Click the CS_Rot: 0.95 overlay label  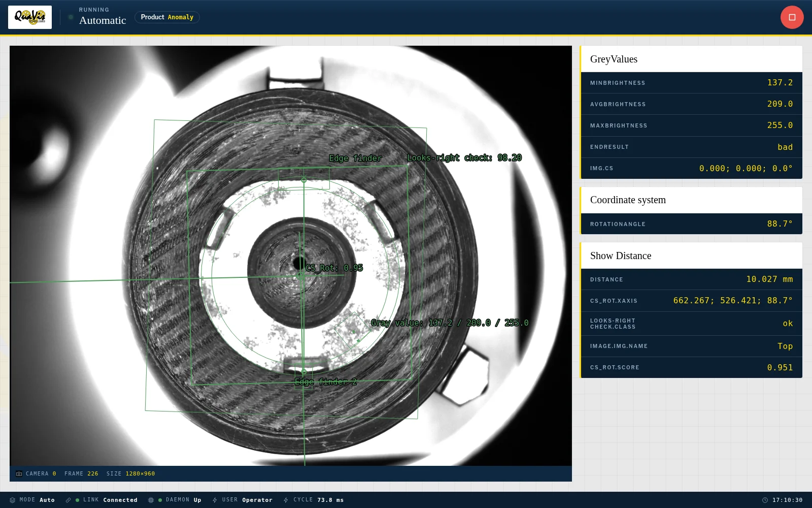tap(334, 268)
